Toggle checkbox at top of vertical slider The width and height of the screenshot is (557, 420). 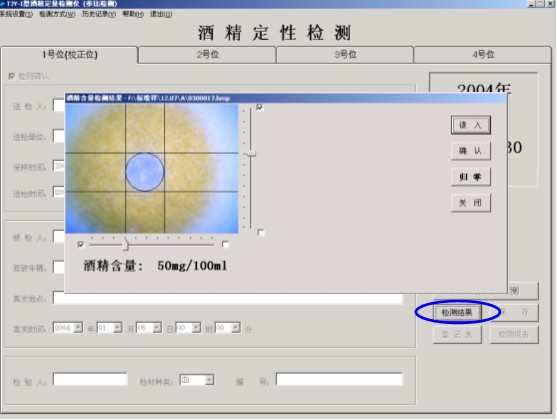[260, 107]
